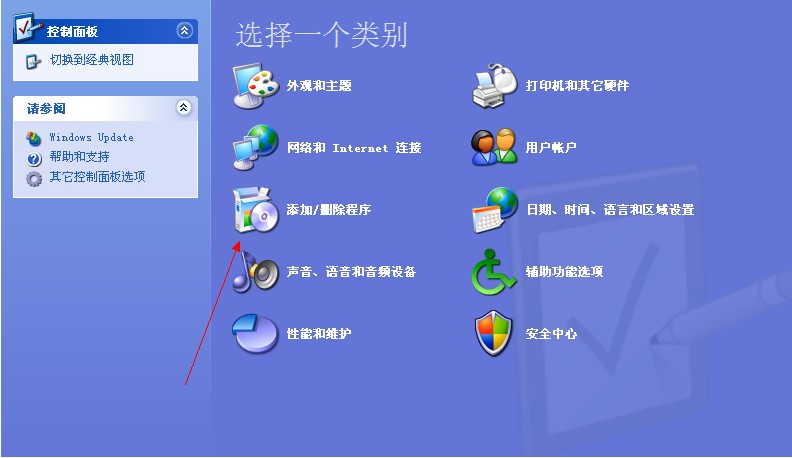Open the 性能和维护 pie chart icon
792x458 pixels.
pos(255,333)
